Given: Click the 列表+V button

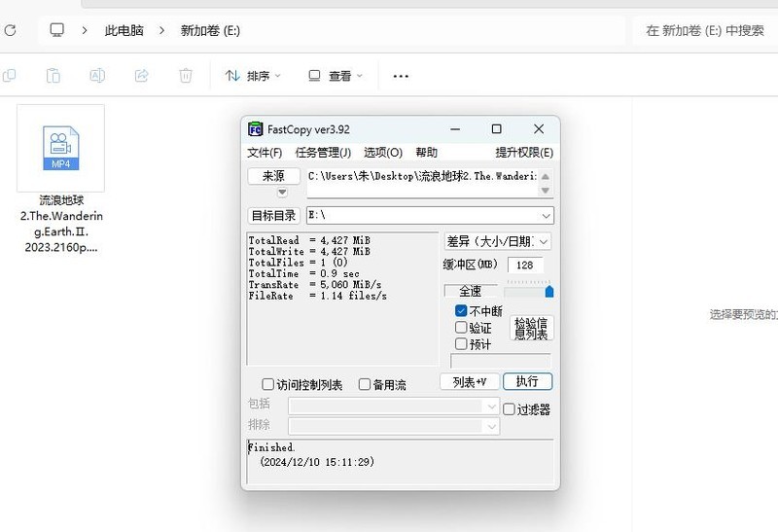Looking at the screenshot, I should tap(470, 381).
